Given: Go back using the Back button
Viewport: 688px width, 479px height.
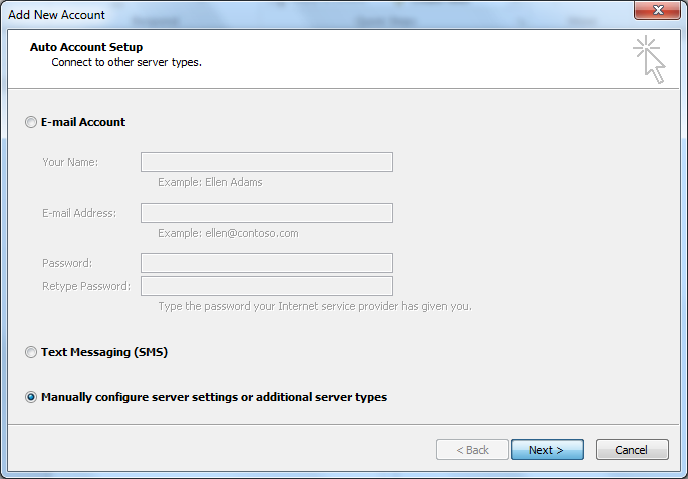Looking at the screenshot, I should click(472, 450).
